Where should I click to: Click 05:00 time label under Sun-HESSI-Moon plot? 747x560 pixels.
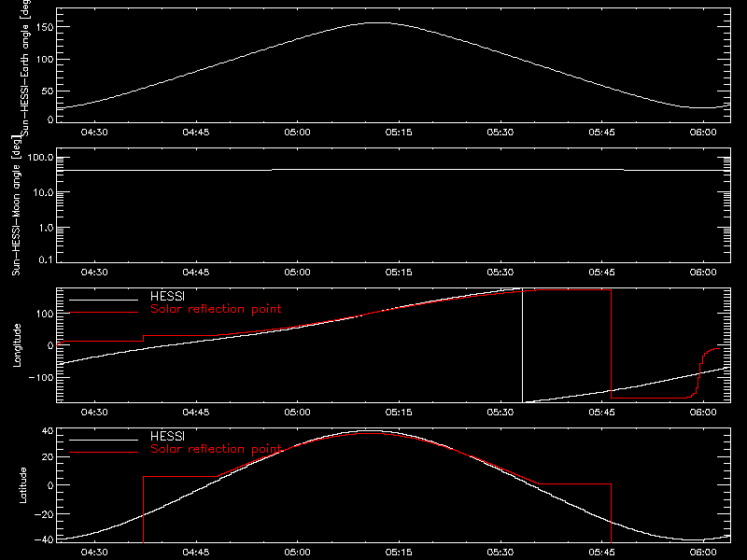(297, 273)
